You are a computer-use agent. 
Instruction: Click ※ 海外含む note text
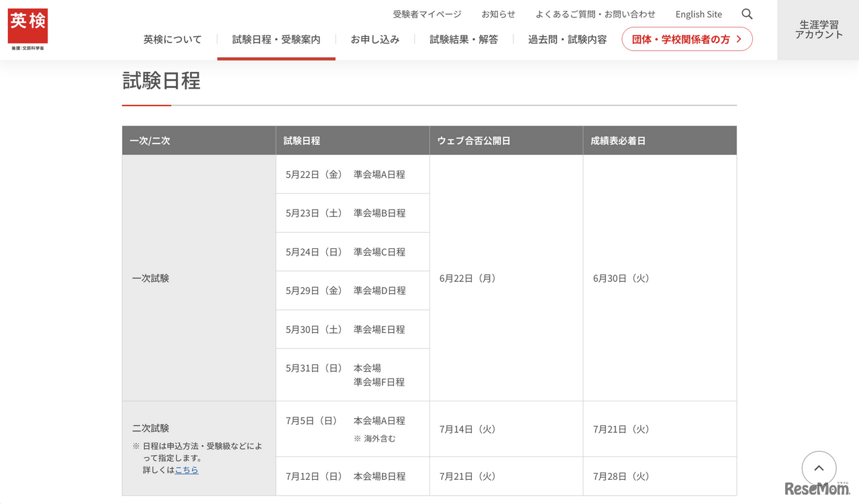(x=374, y=438)
